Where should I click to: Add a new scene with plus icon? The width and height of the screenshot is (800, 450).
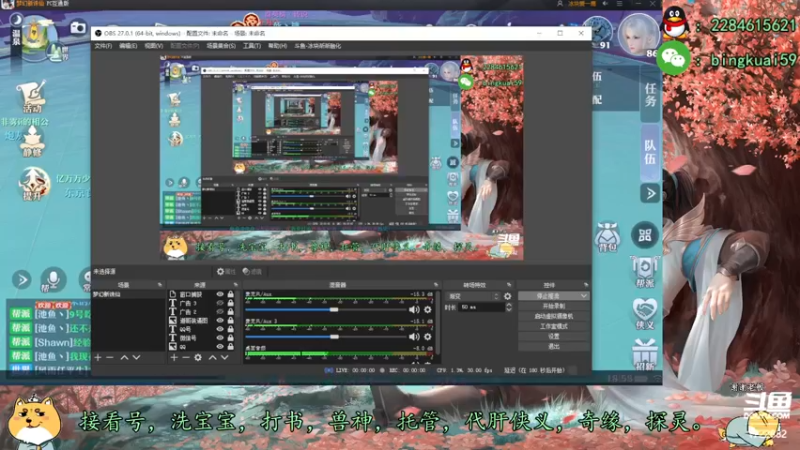[x=98, y=358]
